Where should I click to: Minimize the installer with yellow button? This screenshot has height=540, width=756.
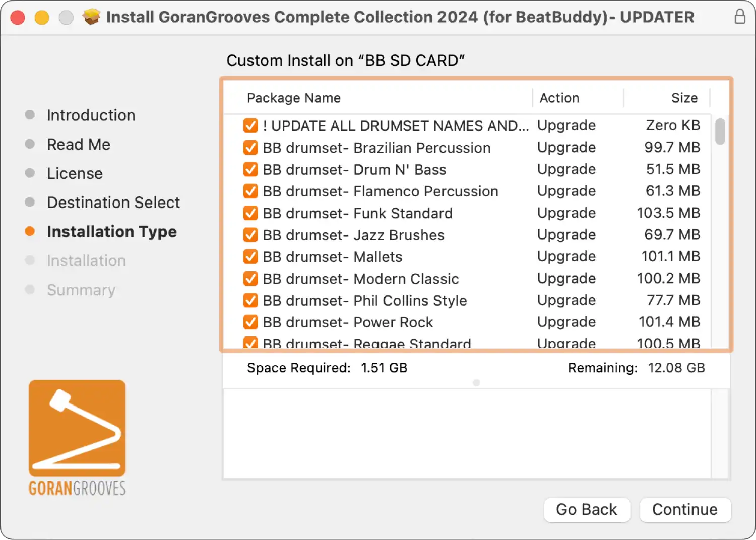pos(42,18)
